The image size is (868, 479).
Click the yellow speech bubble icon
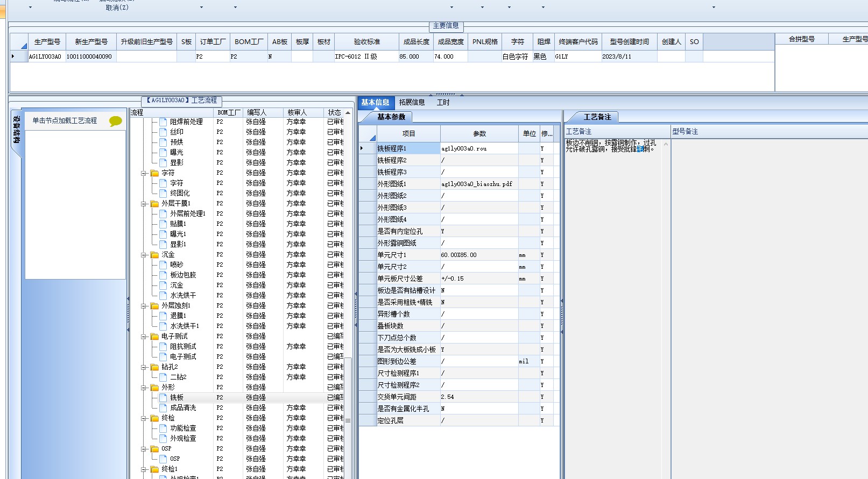115,121
